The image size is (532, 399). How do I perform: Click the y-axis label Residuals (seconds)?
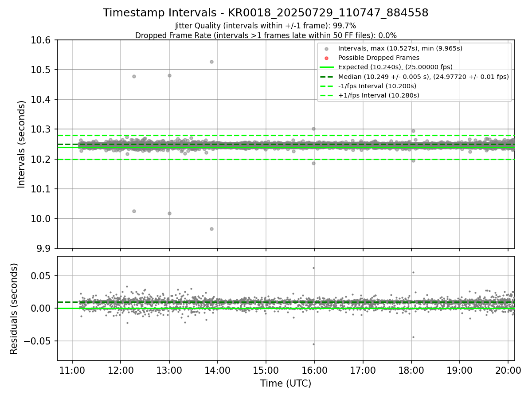point(14,309)
